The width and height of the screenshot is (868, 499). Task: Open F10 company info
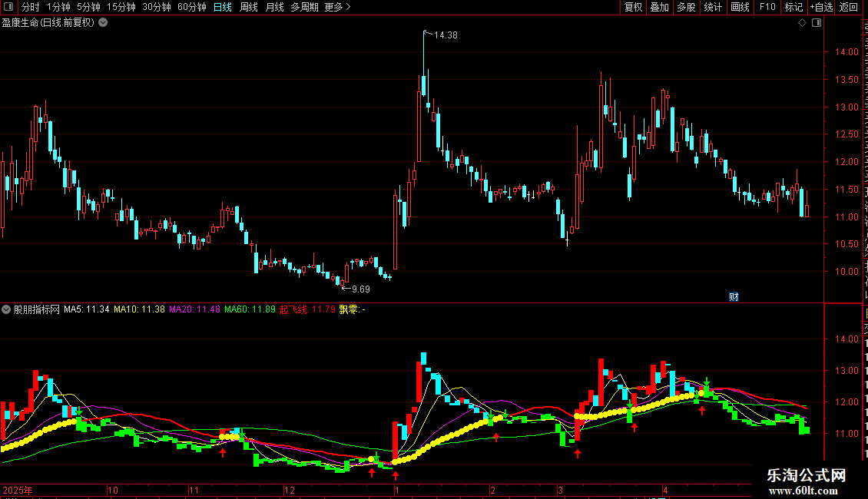point(767,7)
